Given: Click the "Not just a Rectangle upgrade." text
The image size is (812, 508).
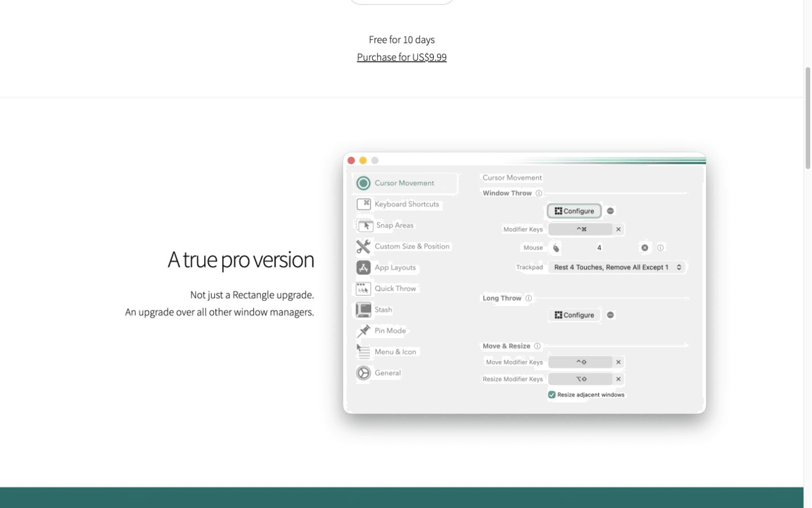Looking at the screenshot, I should 252,295.
